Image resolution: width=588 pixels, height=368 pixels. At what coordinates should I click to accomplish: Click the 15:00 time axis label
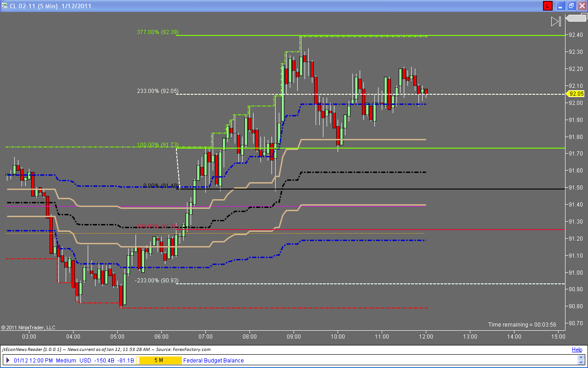pyautogui.click(x=558, y=336)
